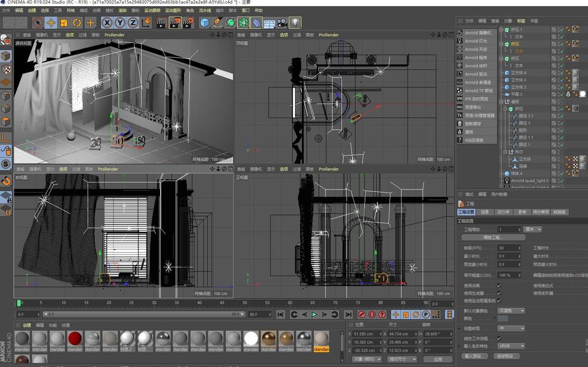The image size is (588, 367).
Task: Collapse the 挤压.1 tree node
Action: pyautogui.click(x=501, y=29)
